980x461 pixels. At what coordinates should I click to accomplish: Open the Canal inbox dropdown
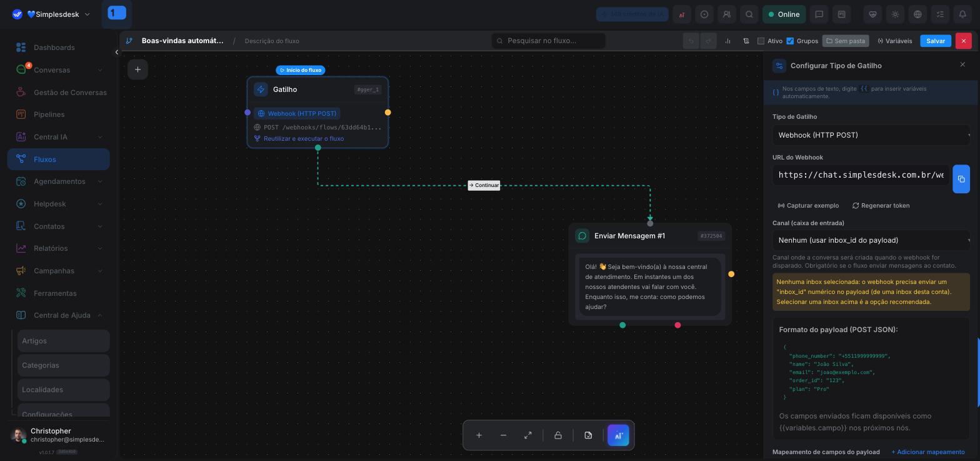[871, 240]
